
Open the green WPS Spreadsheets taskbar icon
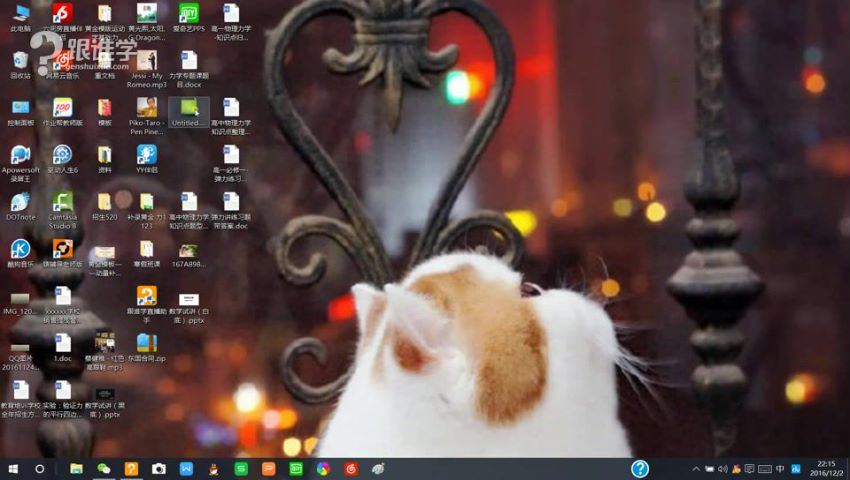tap(241, 469)
